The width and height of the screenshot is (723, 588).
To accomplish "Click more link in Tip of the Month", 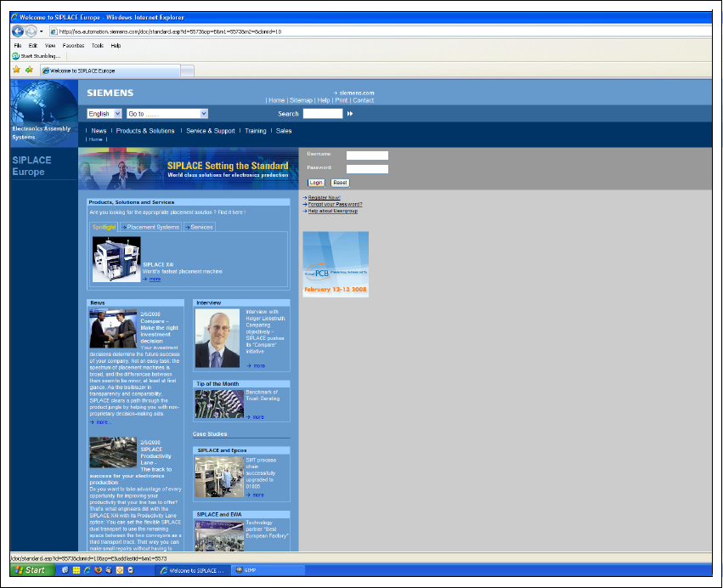I will tap(258, 417).
